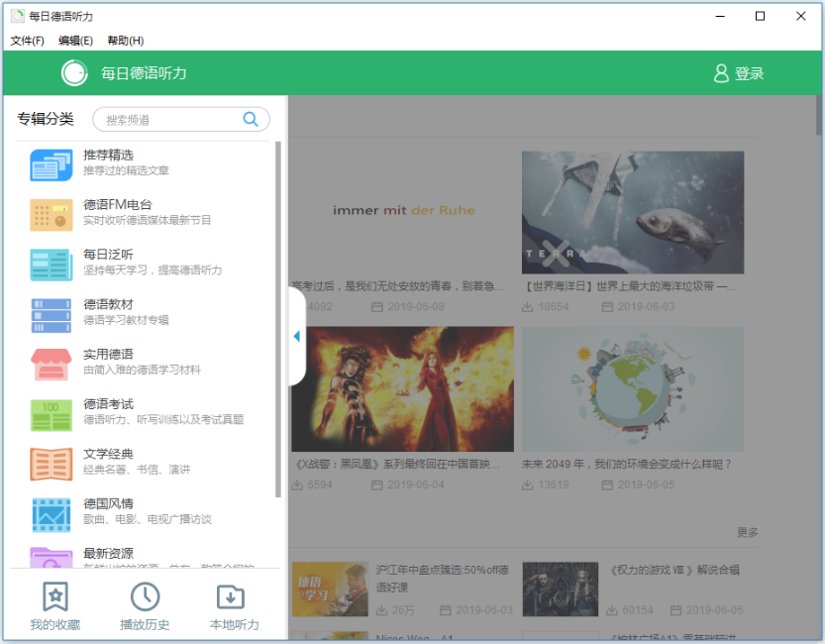
Task: Click the 搜索频道 search input field
Action: (168, 119)
